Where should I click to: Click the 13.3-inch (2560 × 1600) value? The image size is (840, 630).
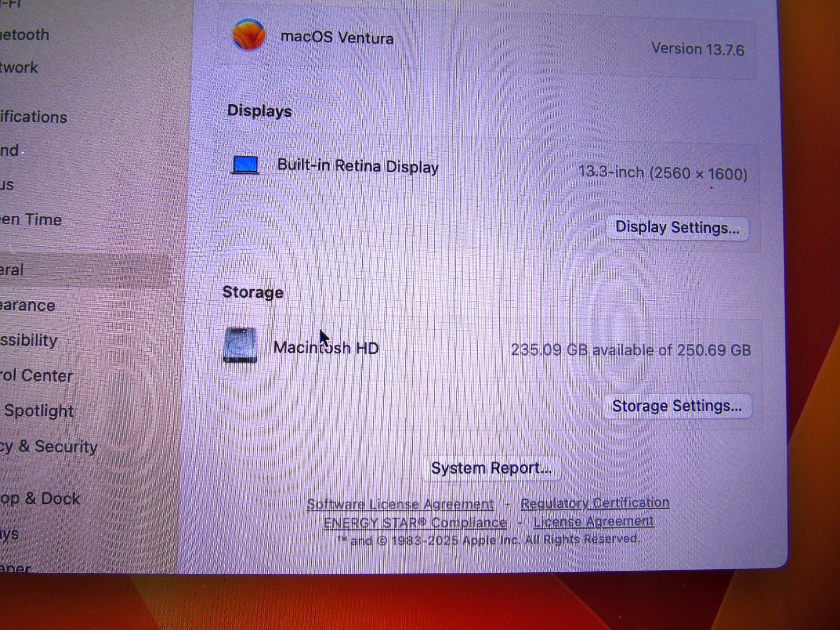click(663, 172)
